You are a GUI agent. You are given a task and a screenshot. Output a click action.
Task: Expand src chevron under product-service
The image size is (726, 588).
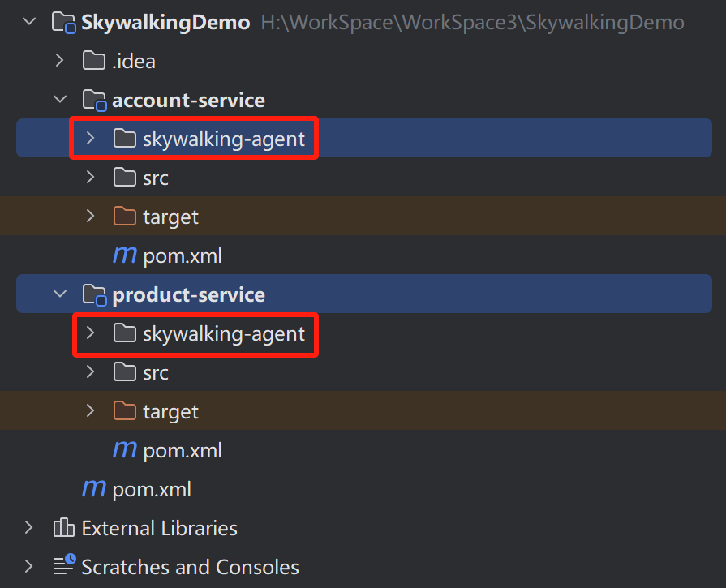tap(90, 371)
